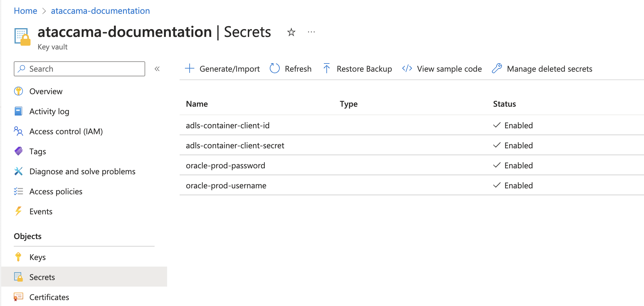644x306 pixels.
Task: Click the Access control (IAM) people icon
Action: [18, 131]
